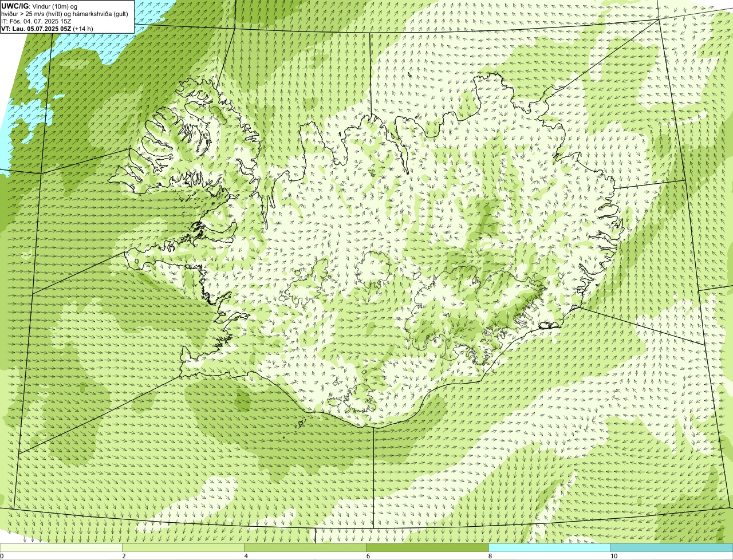Click the '4' tick label on the color scale
Screen dimensions: 733x560
coord(246,556)
